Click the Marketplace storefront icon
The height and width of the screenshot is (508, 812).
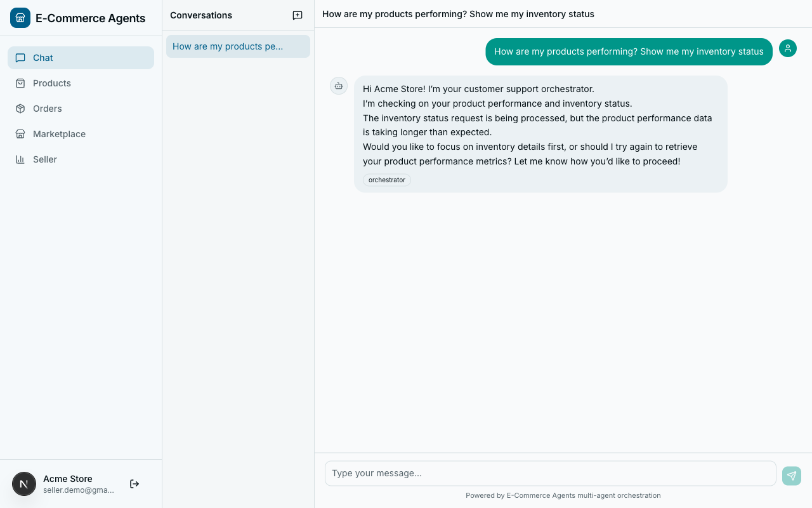[21, 134]
